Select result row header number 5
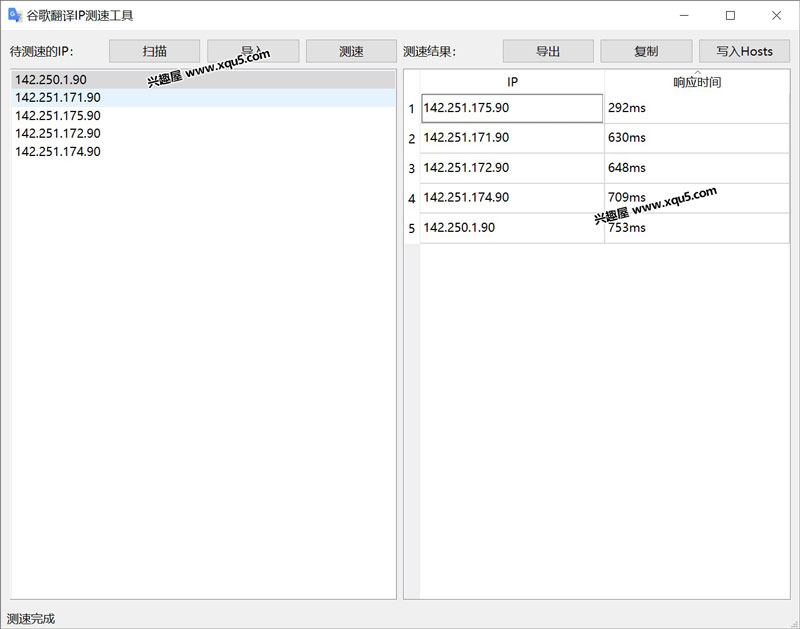Screen dimensions: 800x629 click(412, 228)
